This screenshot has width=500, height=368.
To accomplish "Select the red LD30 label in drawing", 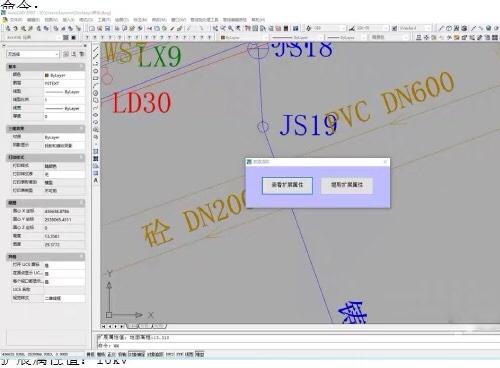I will point(142,102).
